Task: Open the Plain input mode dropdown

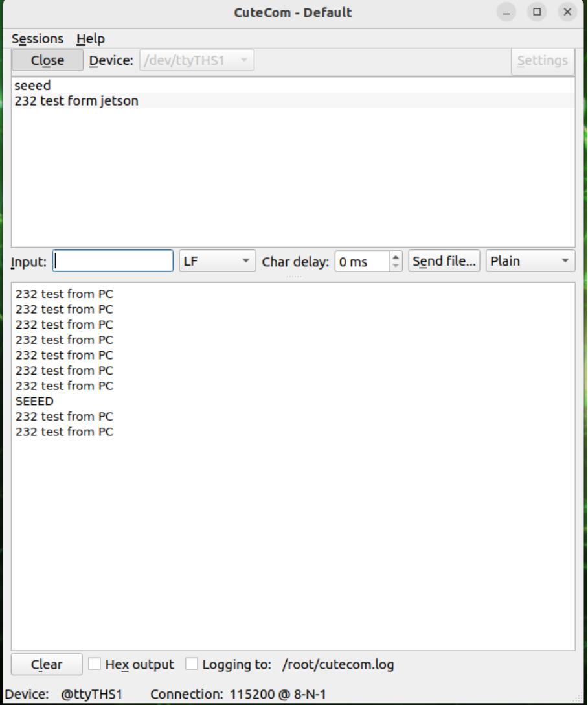Action: point(530,261)
